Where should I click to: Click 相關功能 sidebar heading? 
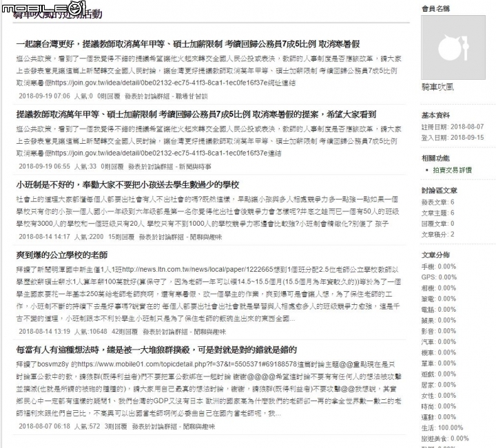[435, 158]
